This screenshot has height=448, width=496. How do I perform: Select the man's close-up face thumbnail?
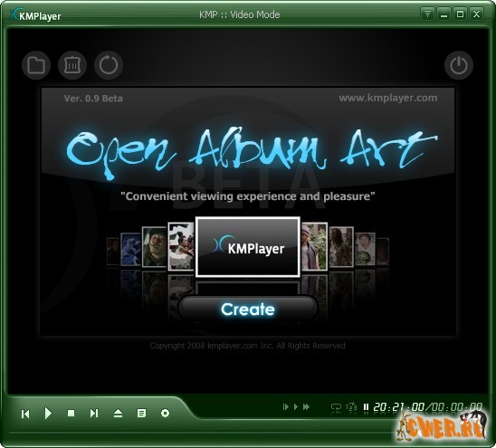154,247
